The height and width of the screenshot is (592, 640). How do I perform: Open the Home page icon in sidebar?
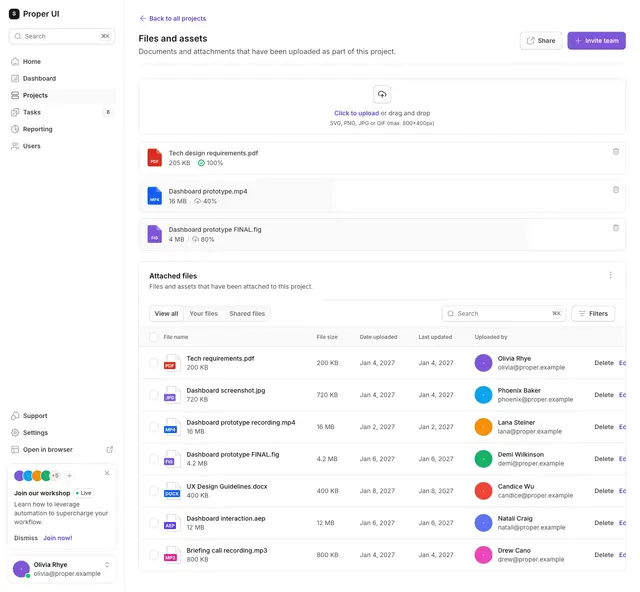15,62
